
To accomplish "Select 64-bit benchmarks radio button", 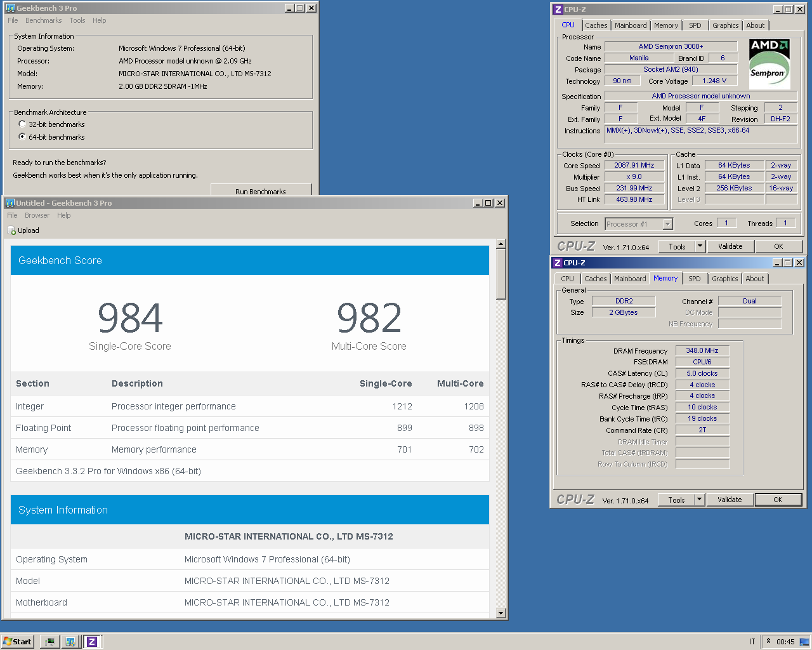I will [22, 137].
